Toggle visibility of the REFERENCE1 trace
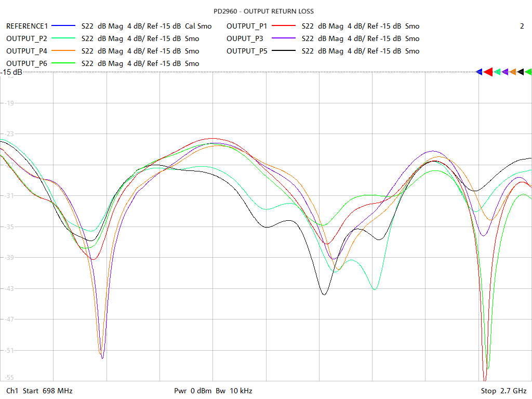 pyautogui.click(x=28, y=26)
